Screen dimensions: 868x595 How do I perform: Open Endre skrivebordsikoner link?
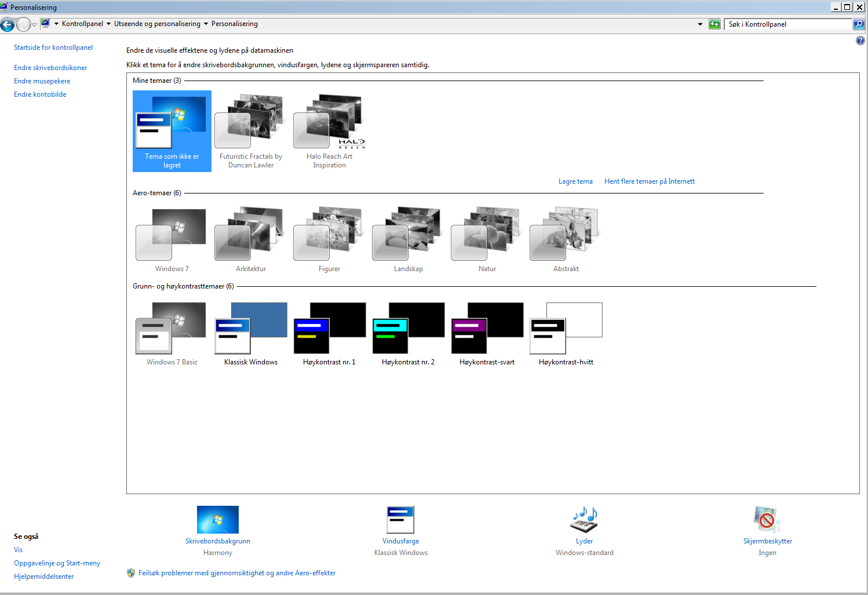point(50,68)
